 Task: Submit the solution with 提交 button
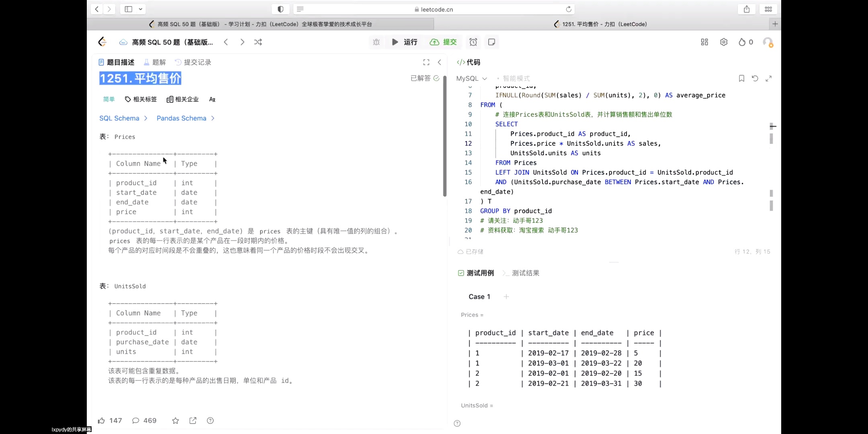pos(443,42)
